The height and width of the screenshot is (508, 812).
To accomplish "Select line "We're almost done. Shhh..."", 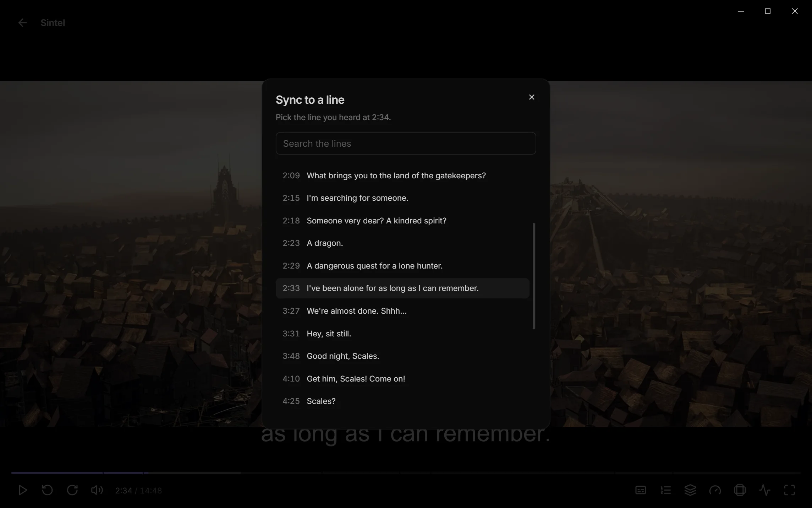I will (402, 311).
